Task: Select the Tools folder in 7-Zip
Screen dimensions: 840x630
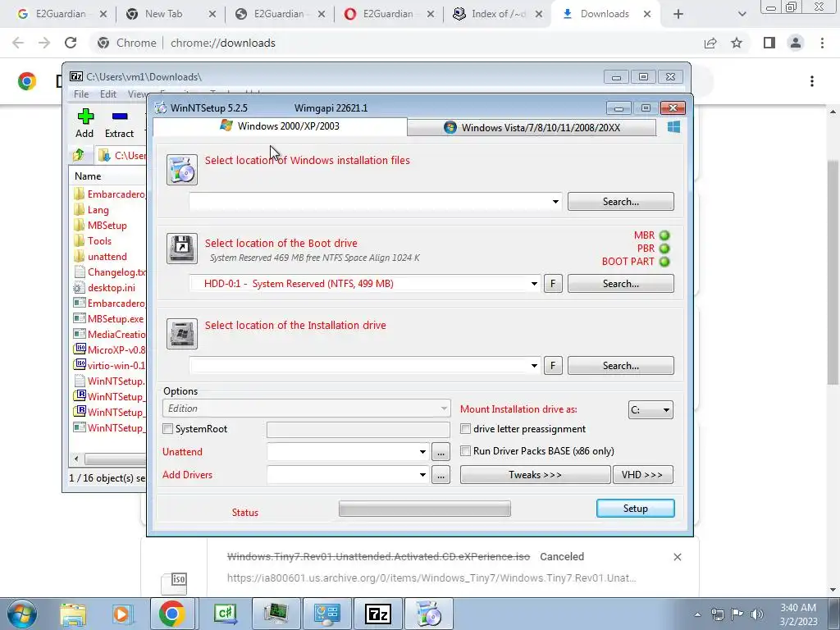Action: [99, 241]
